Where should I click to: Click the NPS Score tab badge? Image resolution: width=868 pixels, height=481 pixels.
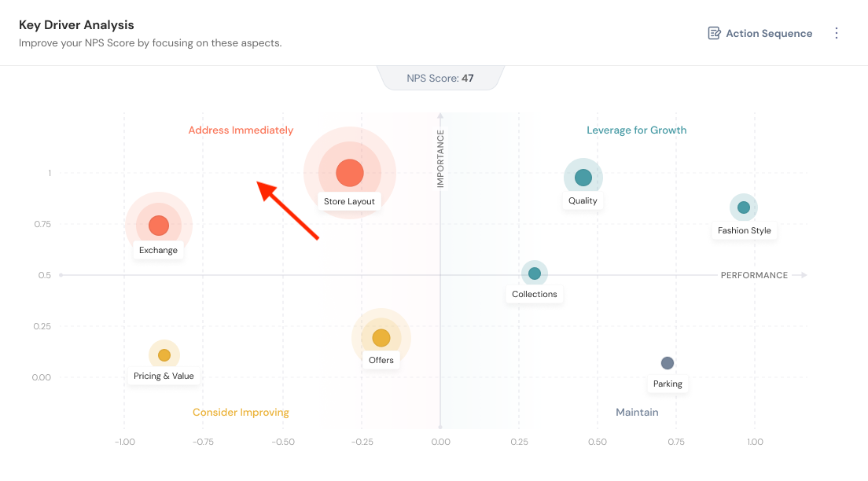click(x=440, y=78)
